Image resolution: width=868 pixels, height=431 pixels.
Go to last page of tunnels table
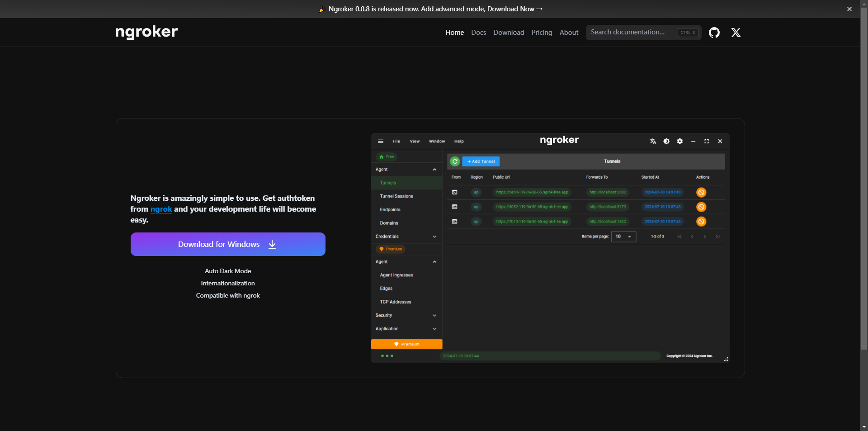pos(717,237)
